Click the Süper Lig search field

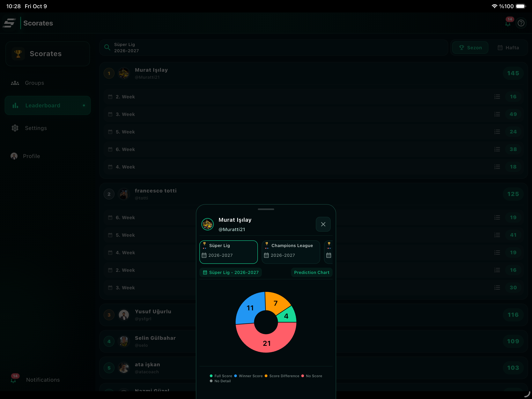tap(273, 48)
